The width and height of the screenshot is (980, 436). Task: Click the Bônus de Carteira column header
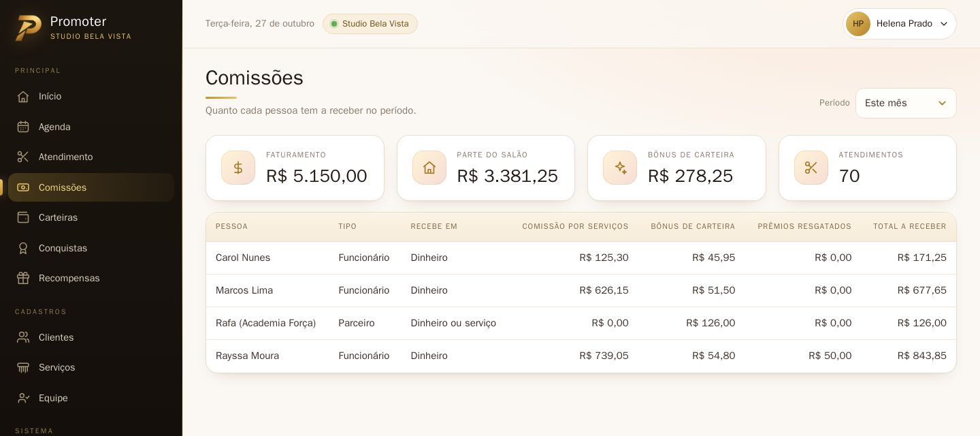693,226
